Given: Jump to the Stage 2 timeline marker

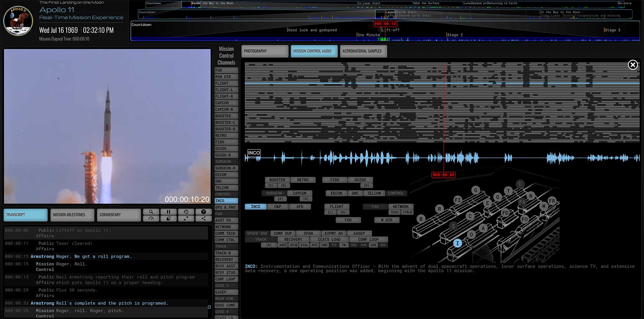Looking at the screenshot, I should click(454, 35).
